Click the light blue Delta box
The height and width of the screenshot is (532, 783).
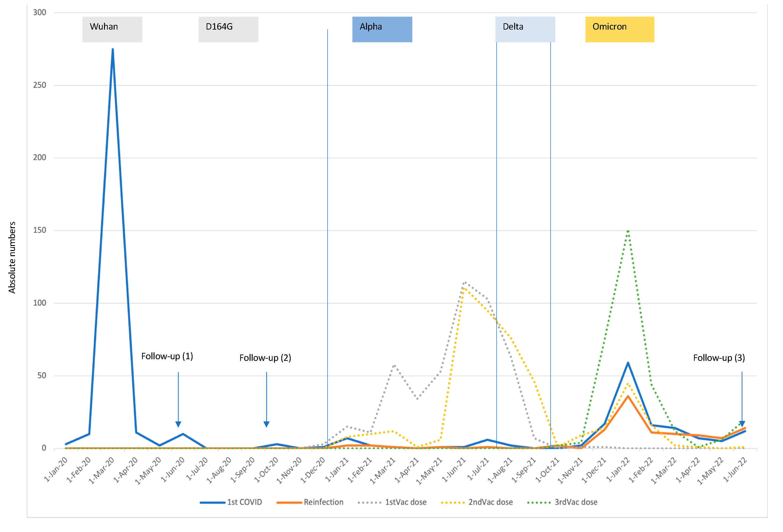tap(525, 29)
